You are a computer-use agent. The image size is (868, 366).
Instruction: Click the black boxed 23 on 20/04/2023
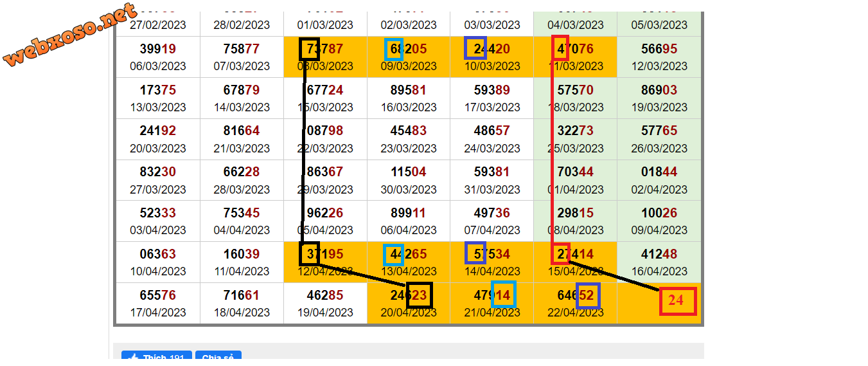[419, 295]
